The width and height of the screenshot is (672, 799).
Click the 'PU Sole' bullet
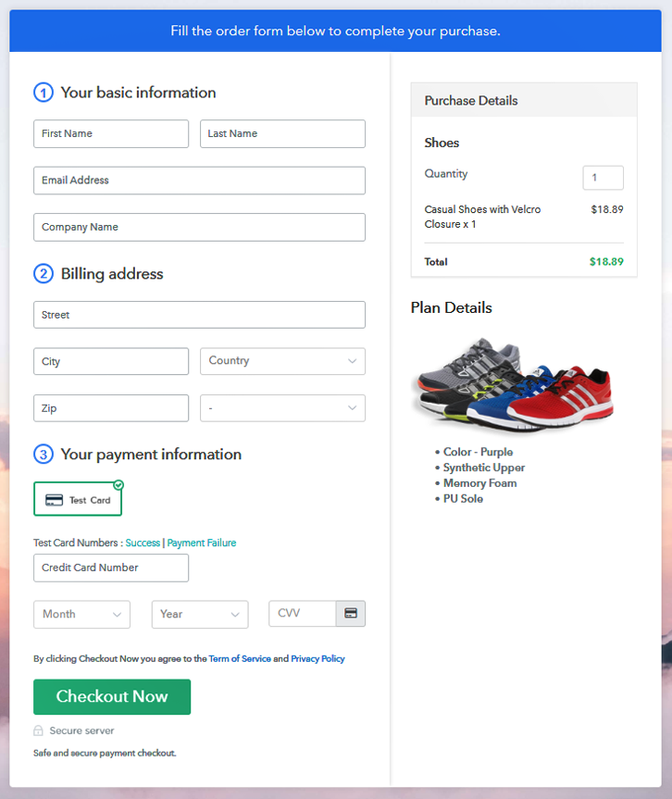click(463, 498)
